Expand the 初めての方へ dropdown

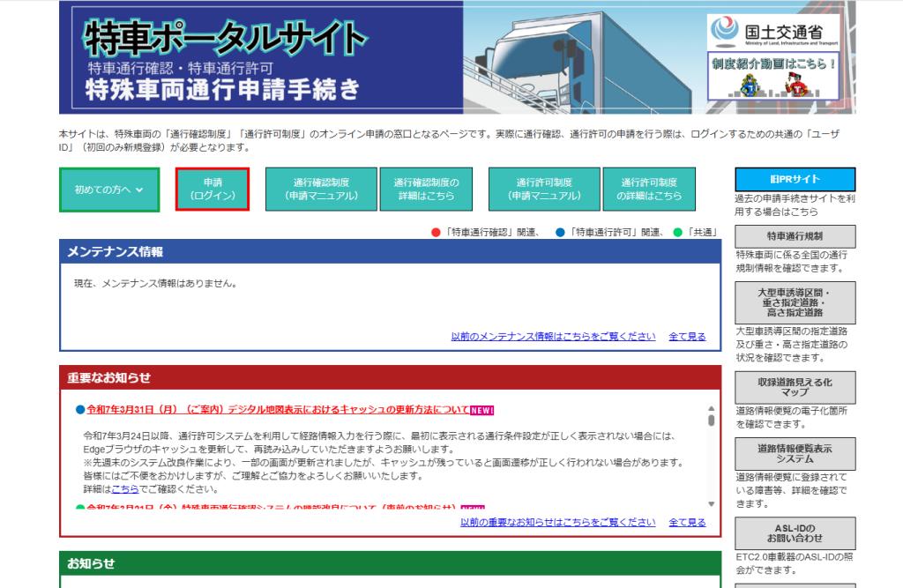pyautogui.click(x=109, y=190)
